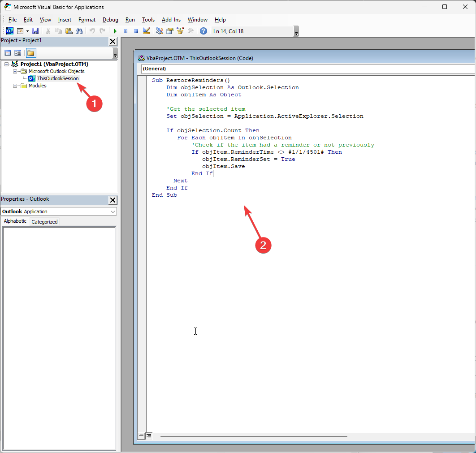Open the View Microsoft Outlook icon
This screenshot has height=453, width=476.
(x=9, y=31)
